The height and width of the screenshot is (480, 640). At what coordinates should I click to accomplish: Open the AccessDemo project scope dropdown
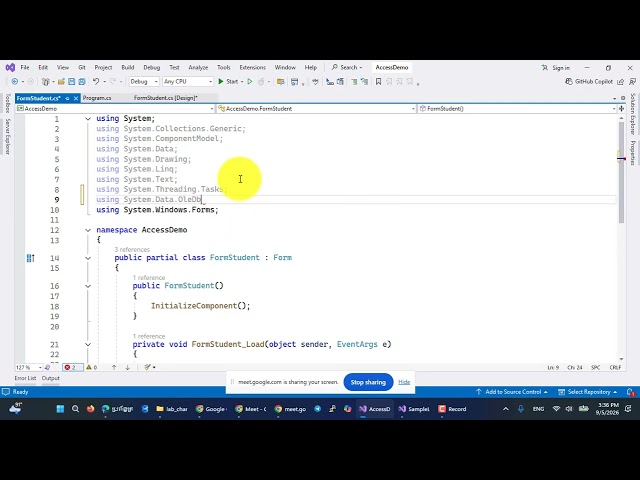(115, 109)
